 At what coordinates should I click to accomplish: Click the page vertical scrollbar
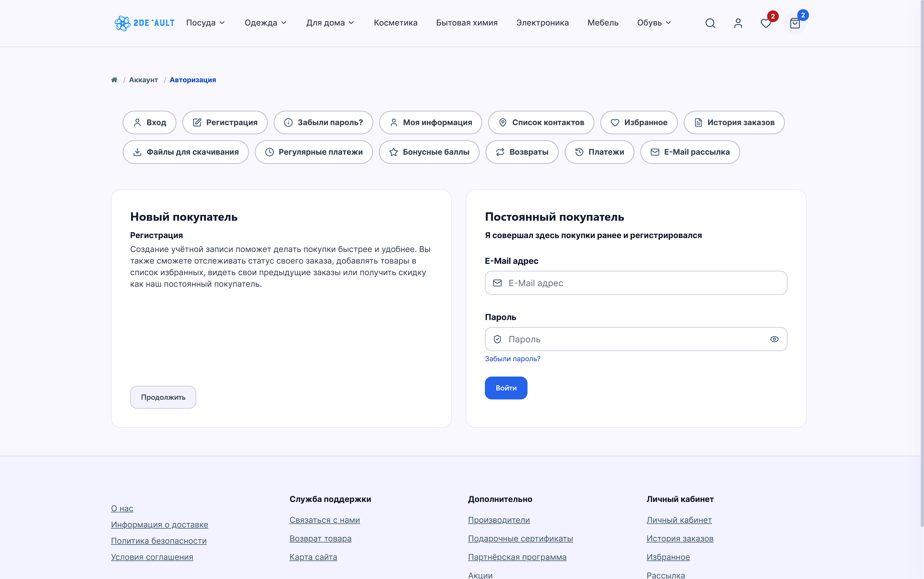(x=922, y=264)
